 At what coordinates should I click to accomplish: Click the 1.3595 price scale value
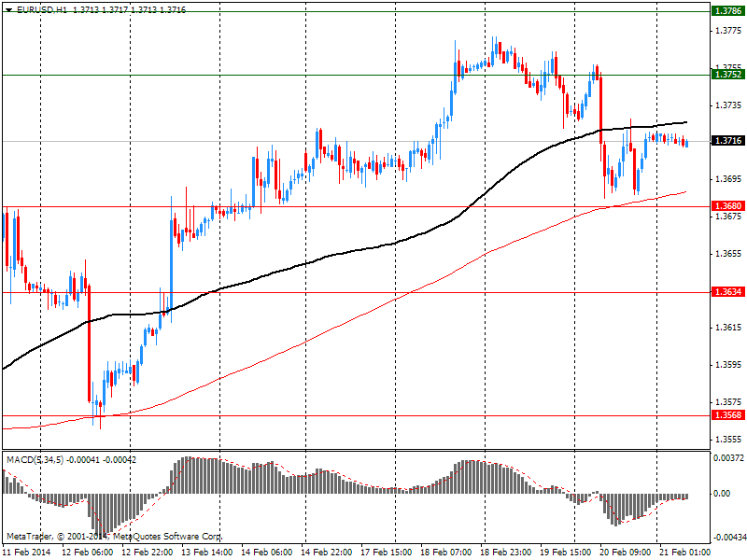pyautogui.click(x=729, y=365)
